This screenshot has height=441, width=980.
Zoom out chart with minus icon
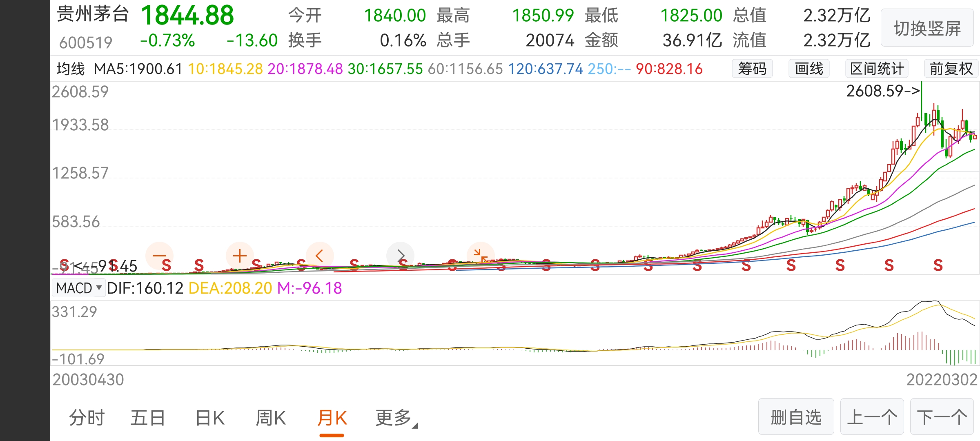159,256
